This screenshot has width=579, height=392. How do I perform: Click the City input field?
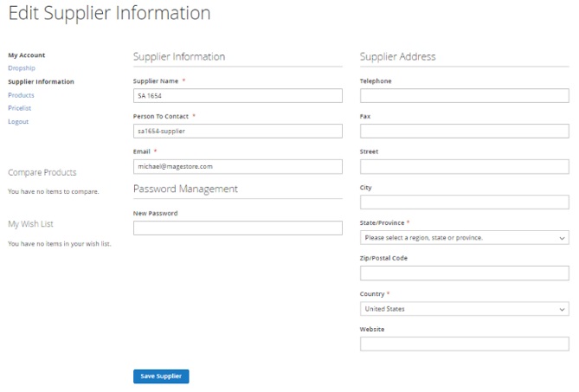(x=464, y=202)
